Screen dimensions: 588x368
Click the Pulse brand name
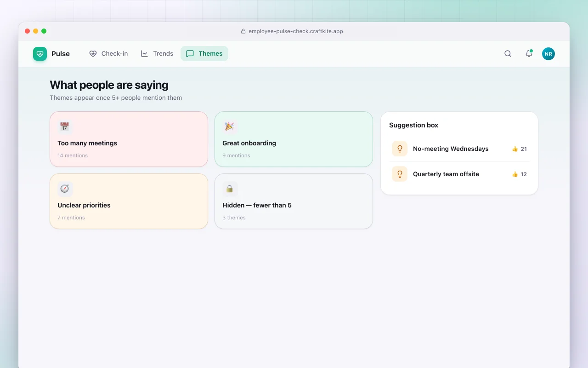coord(61,54)
